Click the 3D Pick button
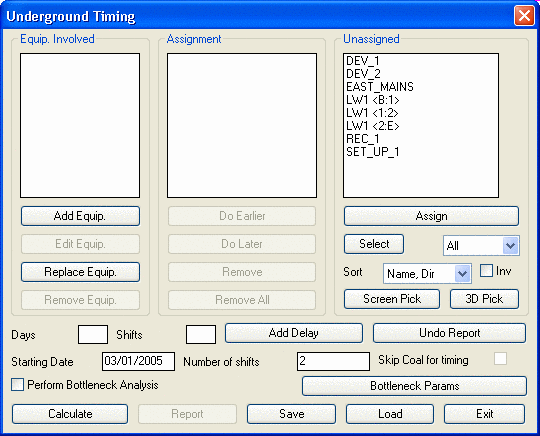 click(x=484, y=299)
